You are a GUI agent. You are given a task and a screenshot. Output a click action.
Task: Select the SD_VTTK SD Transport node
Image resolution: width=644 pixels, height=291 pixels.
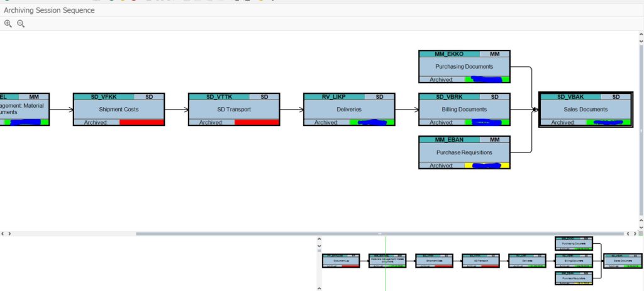234,109
